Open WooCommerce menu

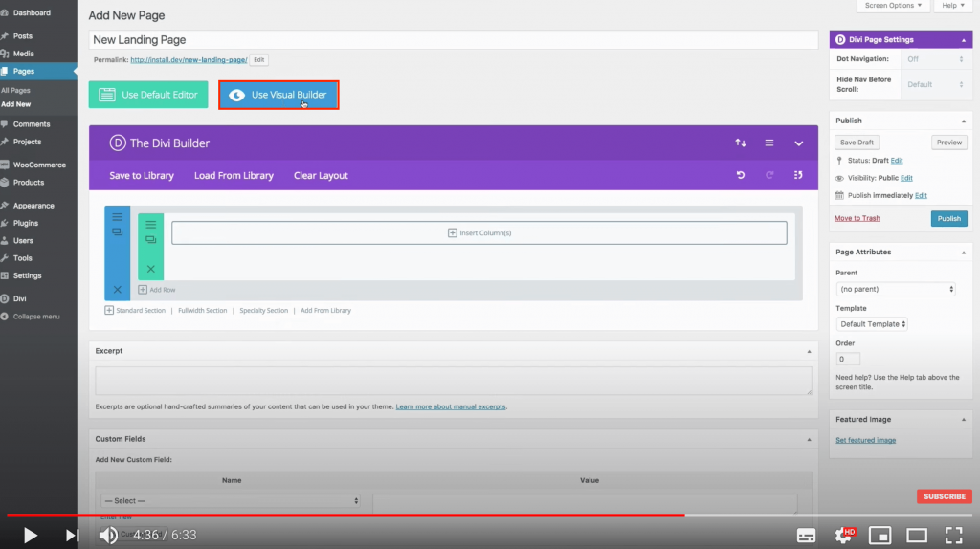pyautogui.click(x=38, y=165)
